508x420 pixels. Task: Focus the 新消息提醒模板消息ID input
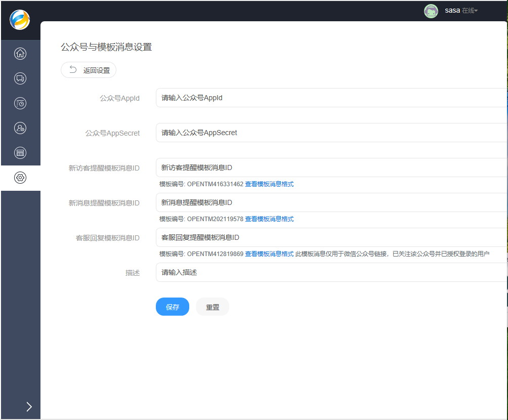(x=331, y=202)
